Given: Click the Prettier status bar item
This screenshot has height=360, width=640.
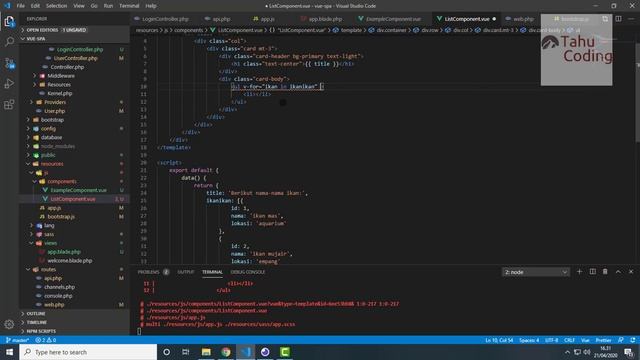Looking at the screenshot, I should (x=603, y=340).
